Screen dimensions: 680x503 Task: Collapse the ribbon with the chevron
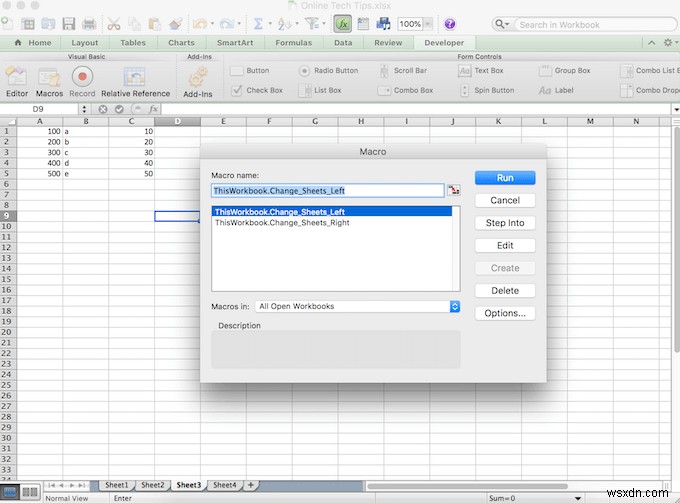(x=651, y=42)
